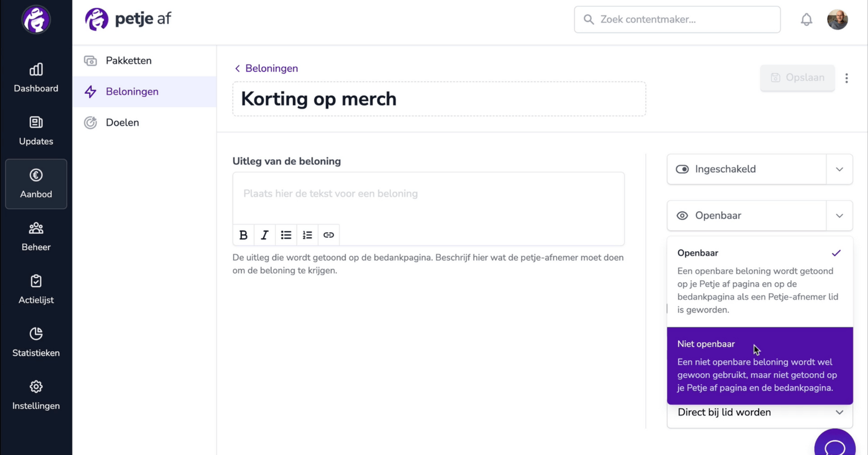Open the Direct bij lid worden dropdown
868x455 pixels.
pos(759,413)
